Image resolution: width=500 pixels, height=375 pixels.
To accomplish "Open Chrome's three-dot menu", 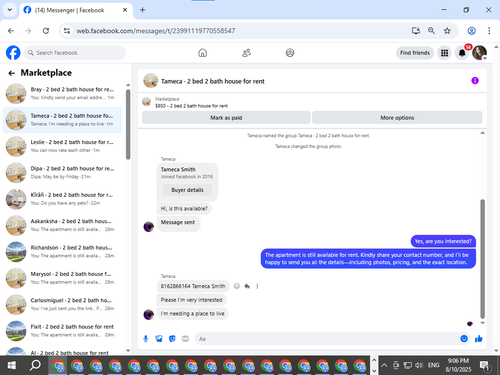I will (x=489, y=31).
